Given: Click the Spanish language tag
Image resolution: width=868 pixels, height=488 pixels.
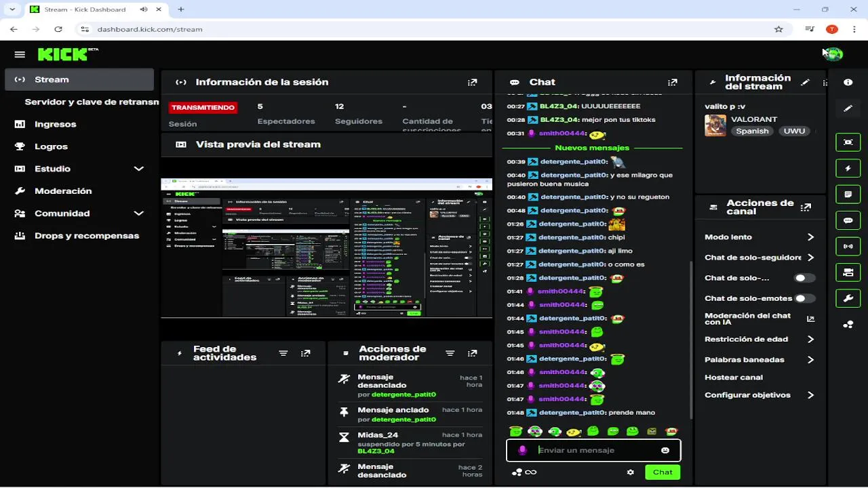Looking at the screenshot, I should point(753,131).
